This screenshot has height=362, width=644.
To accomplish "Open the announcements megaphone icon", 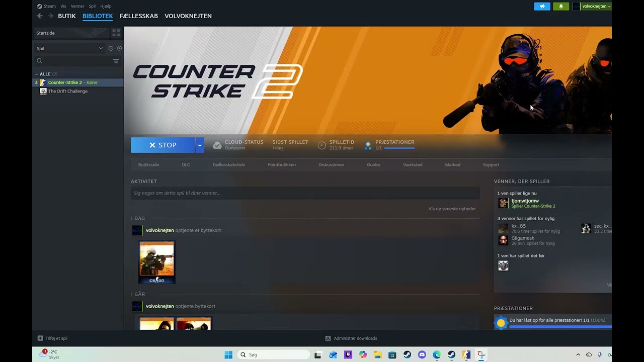I will pyautogui.click(x=542, y=7).
